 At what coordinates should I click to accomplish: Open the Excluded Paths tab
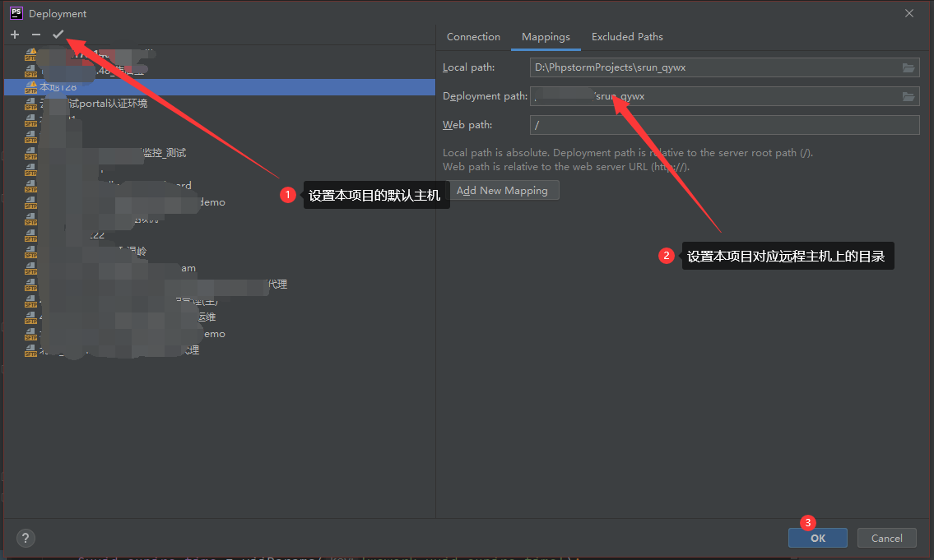pos(627,37)
